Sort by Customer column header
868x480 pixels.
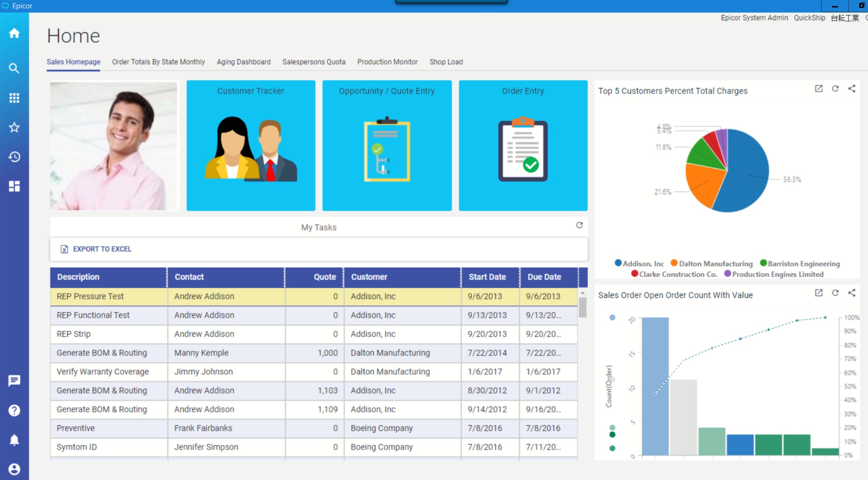402,277
